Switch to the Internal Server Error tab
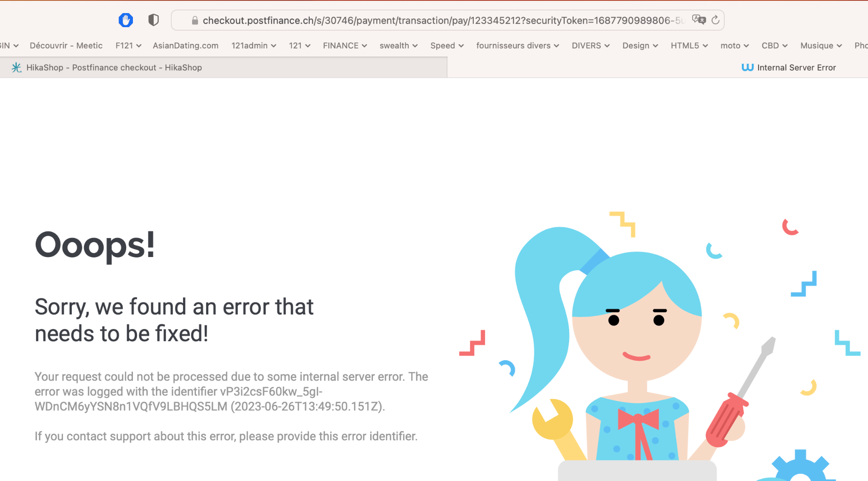The image size is (868, 481). click(x=658, y=67)
